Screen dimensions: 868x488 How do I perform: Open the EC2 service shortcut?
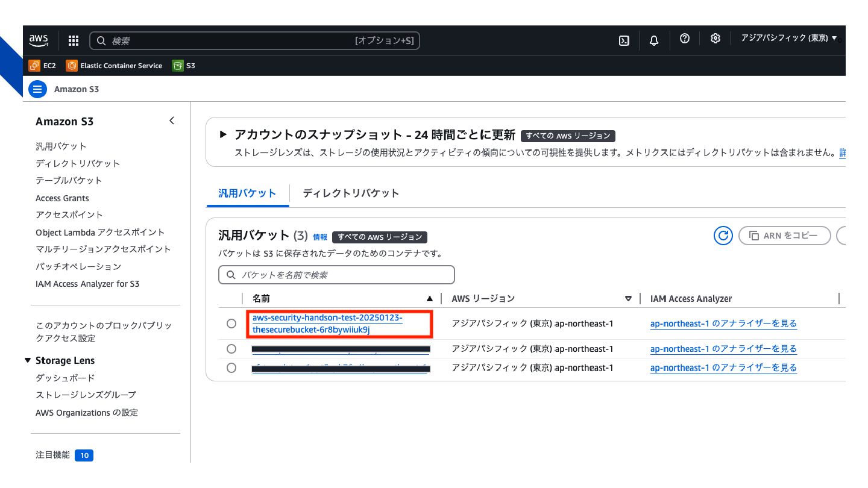click(x=42, y=66)
